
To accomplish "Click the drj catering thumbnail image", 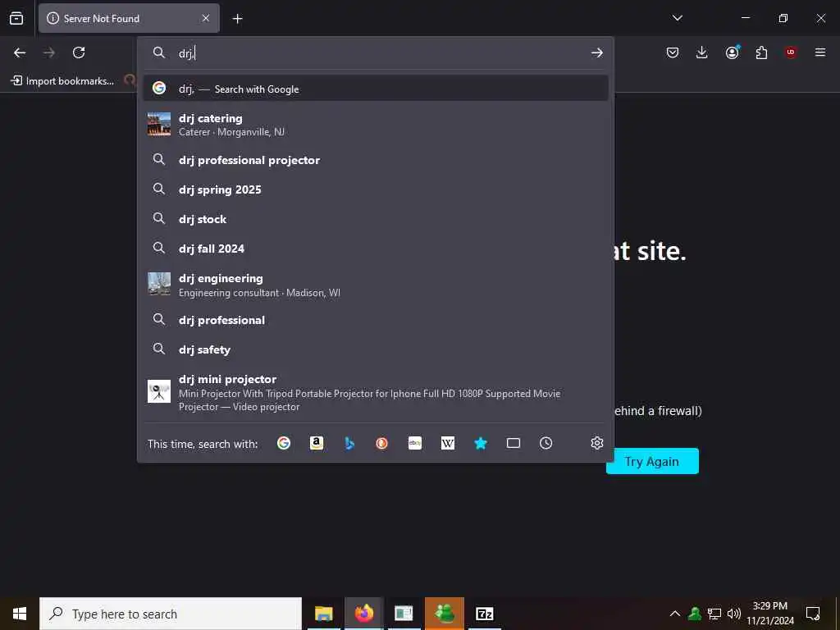I will pos(159,124).
